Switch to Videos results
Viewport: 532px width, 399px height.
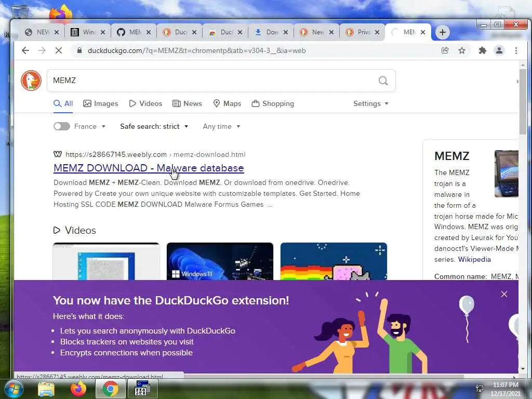145,103
